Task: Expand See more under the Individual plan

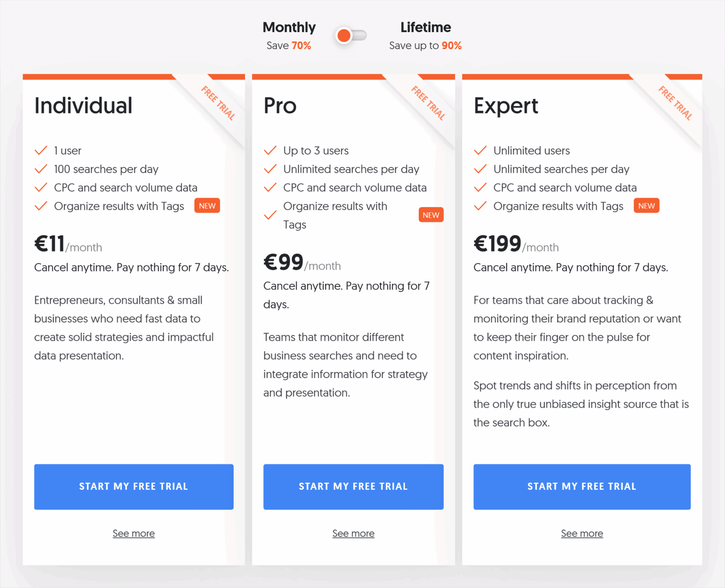Action: pyautogui.click(x=134, y=533)
